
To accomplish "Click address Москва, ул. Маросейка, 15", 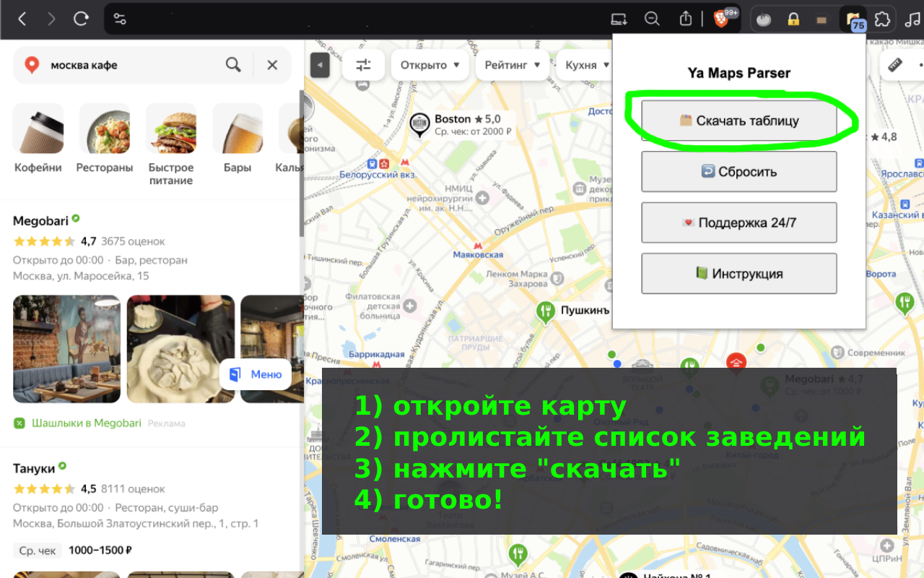I will pyautogui.click(x=81, y=276).
